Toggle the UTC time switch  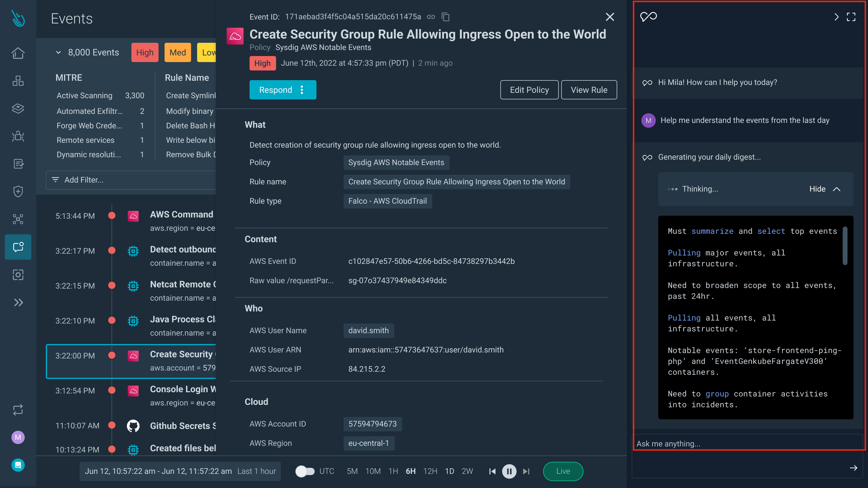click(x=304, y=471)
